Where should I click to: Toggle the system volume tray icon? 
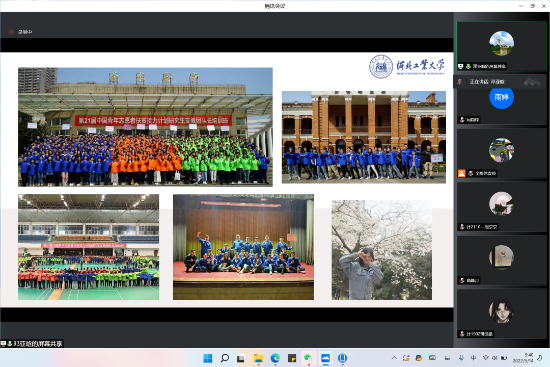click(495, 358)
